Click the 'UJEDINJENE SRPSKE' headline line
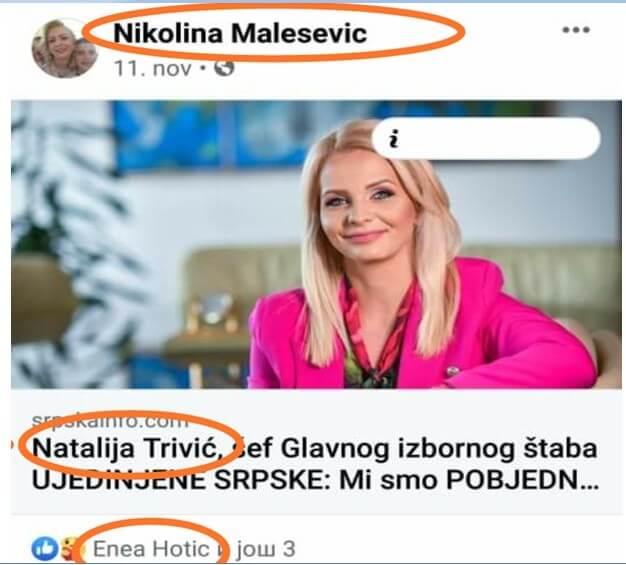Image resolution: width=626 pixels, height=565 pixels. (179, 480)
